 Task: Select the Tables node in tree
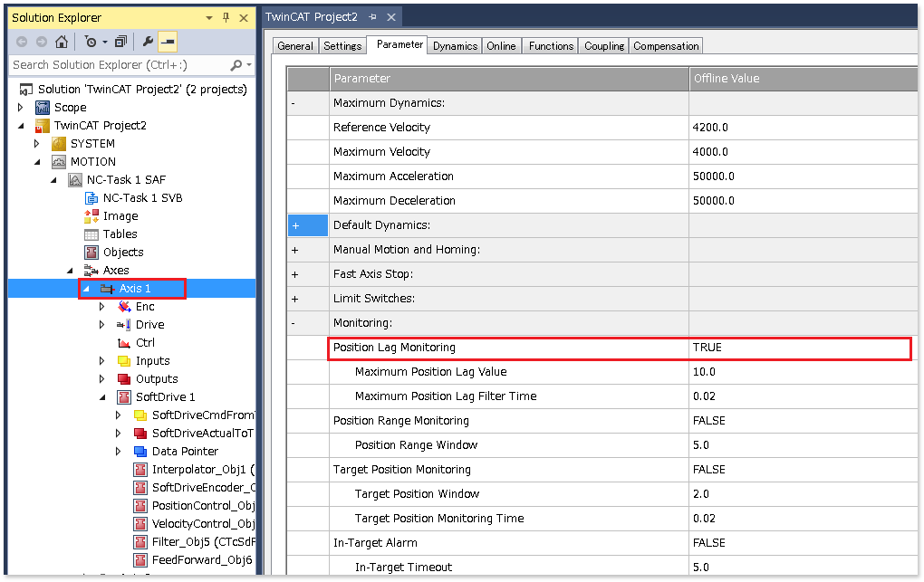pyautogui.click(x=120, y=234)
